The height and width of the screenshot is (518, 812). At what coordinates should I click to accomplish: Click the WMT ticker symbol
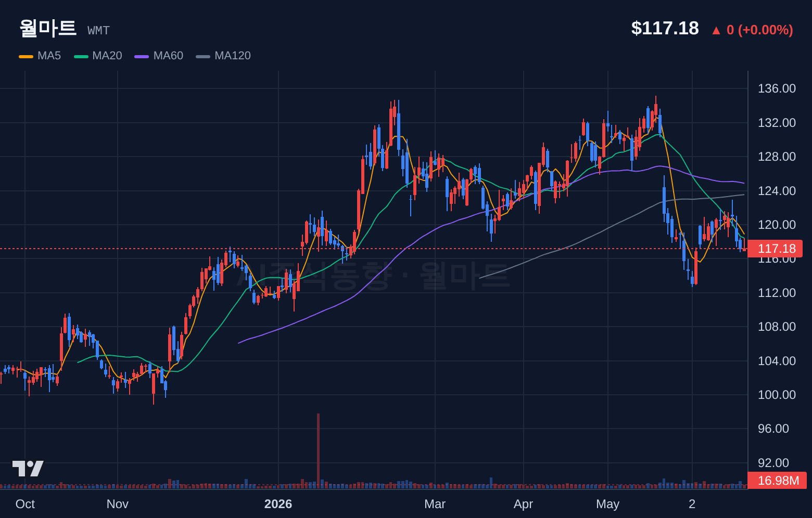pos(98,31)
